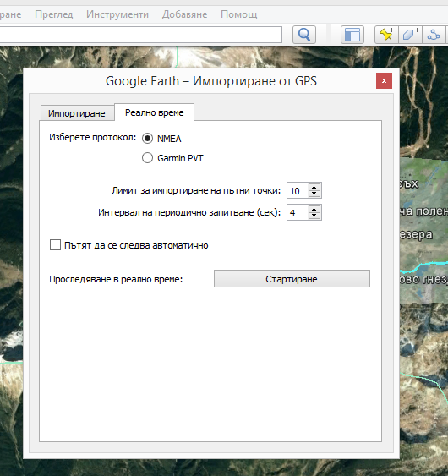448x476 pixels.
Task: Add a path using the toolbar icon
Action: tap(434, 35)
